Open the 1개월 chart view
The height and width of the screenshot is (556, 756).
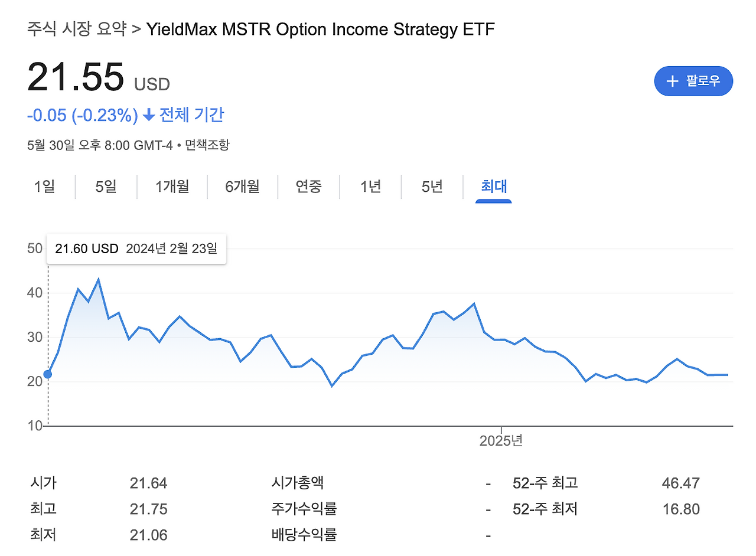[172, 187]
